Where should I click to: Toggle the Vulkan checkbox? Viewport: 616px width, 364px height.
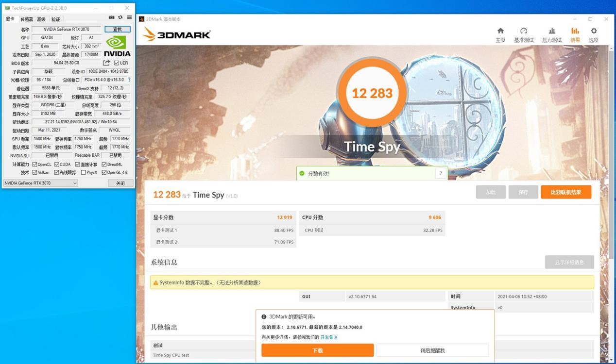click(34, 172)
